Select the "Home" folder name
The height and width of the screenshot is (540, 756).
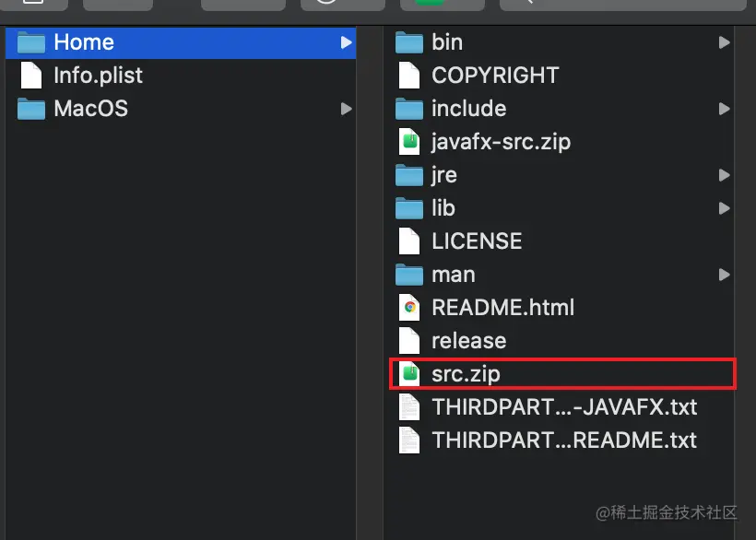84,42
